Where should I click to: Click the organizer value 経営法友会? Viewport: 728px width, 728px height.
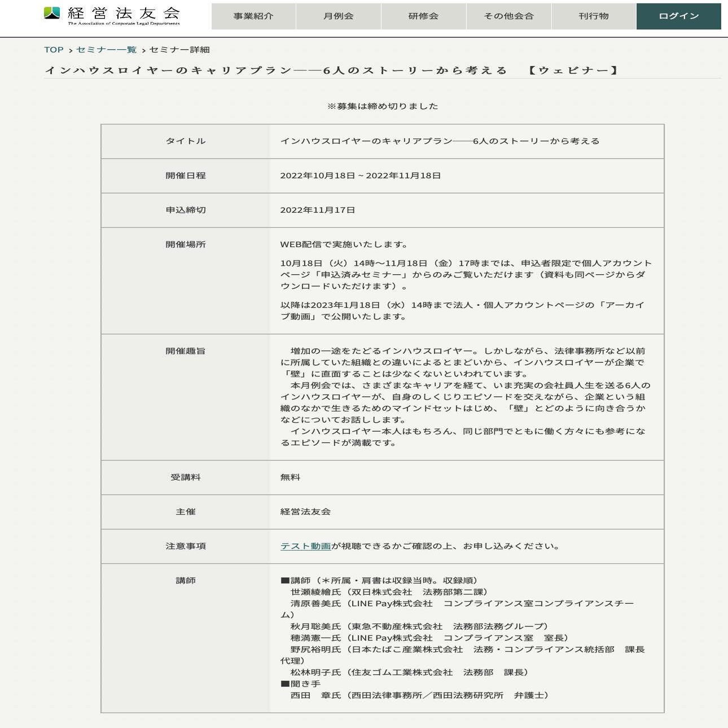[x=305, y=512]
